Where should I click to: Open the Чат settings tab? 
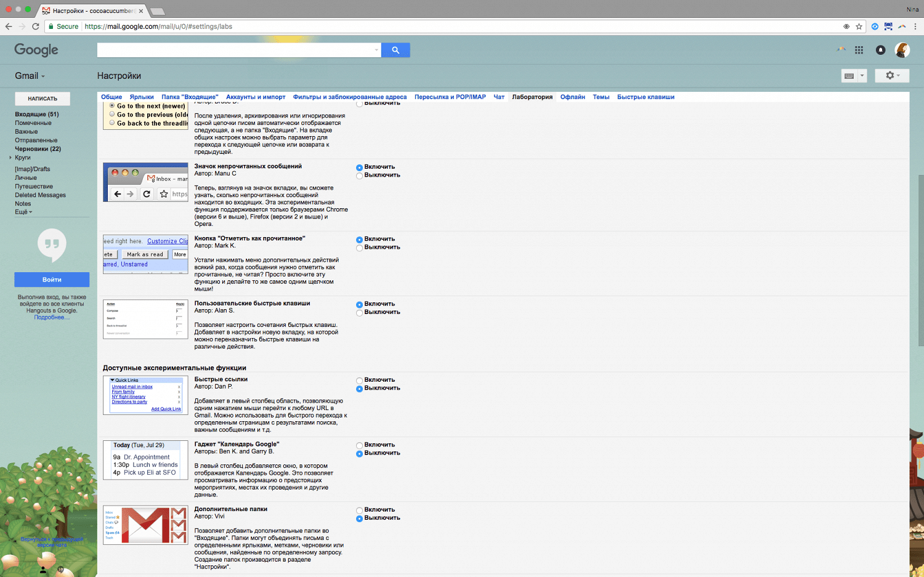tap(499, 97)
